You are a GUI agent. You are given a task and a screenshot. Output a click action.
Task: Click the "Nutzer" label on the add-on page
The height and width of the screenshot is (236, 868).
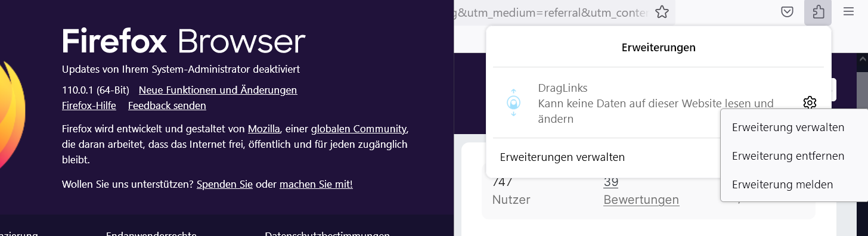[x=511, y=200]
